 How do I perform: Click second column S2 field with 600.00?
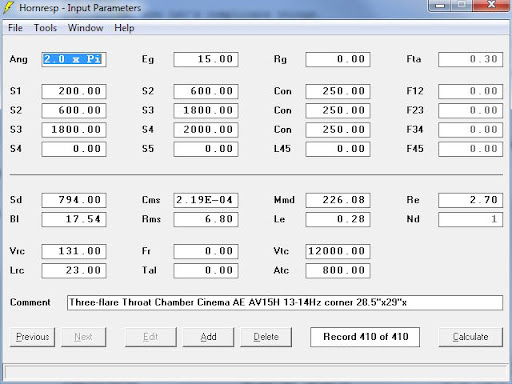pos(206,91)
